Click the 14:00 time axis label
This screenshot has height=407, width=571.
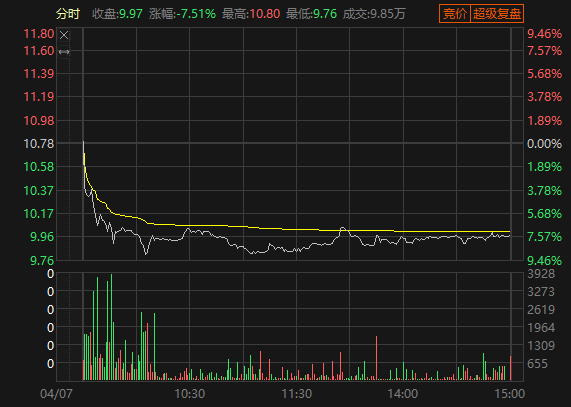coord(403,394)
